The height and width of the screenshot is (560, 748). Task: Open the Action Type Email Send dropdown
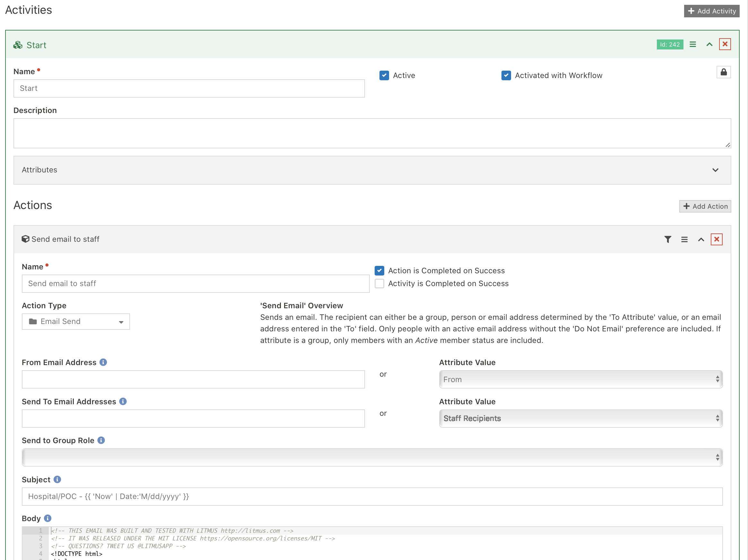coord(76,322)
